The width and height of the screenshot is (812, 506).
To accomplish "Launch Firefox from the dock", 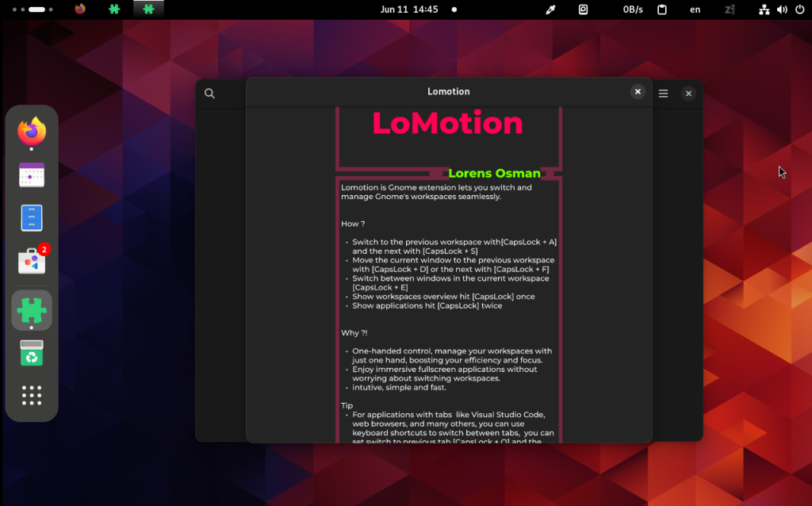I will coord(32,131).
